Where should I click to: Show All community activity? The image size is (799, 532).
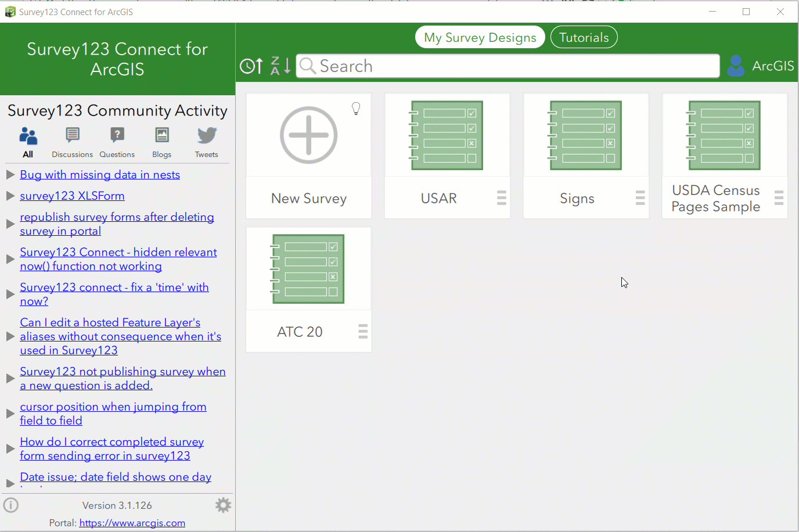28,142
